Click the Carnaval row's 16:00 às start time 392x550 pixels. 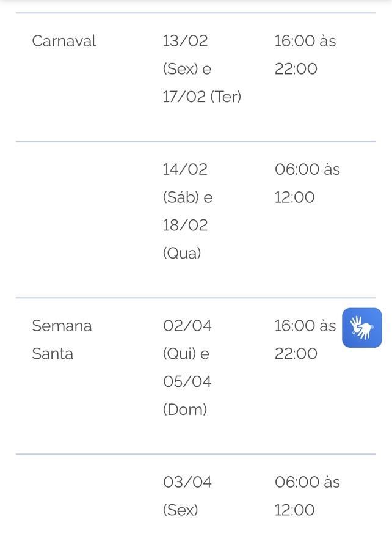pyautogui.click(x=305, y=41)
